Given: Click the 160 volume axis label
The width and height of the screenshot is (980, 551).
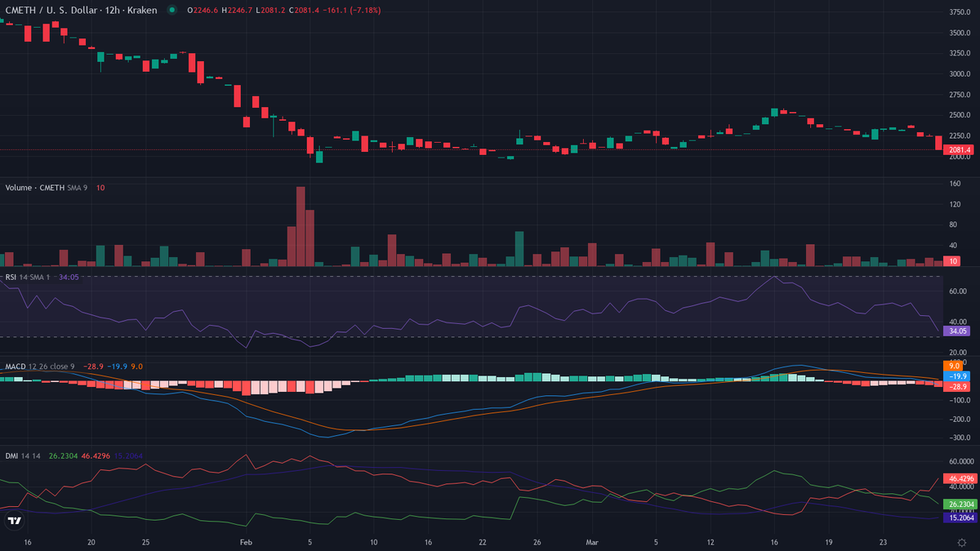Looking at the screenshot, I should [x=955, y=184].
